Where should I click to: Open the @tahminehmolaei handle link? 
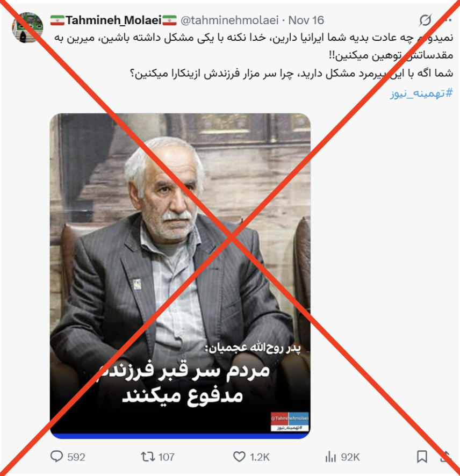[229, 20]
